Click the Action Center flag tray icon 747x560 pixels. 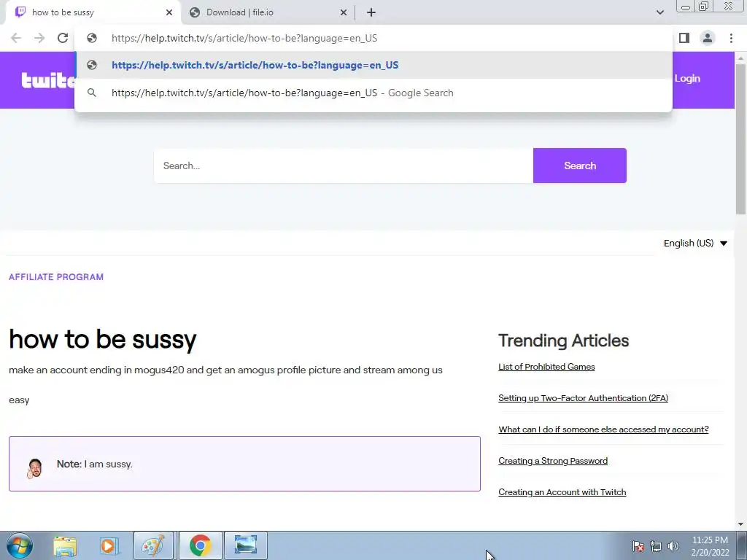638,546
